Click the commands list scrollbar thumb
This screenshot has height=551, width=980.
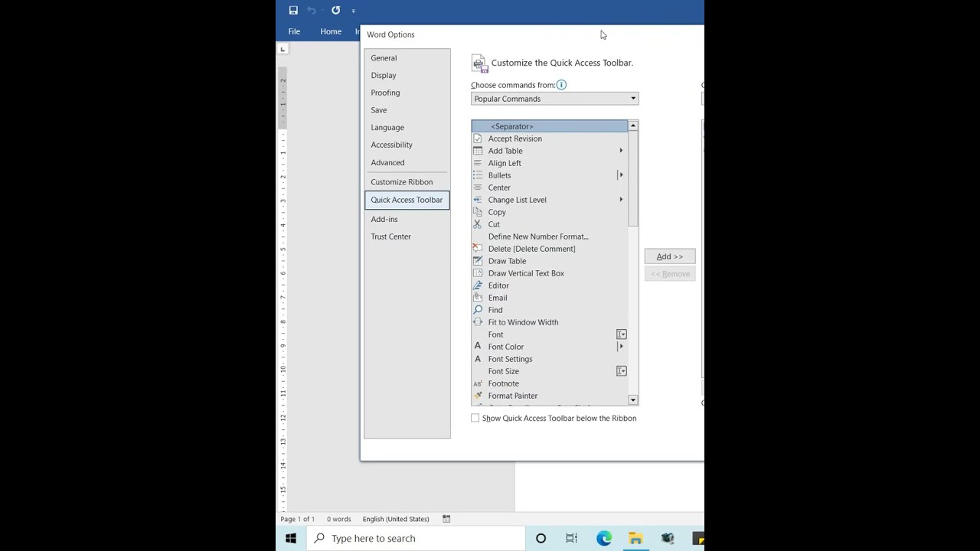(x=633, y=178)
